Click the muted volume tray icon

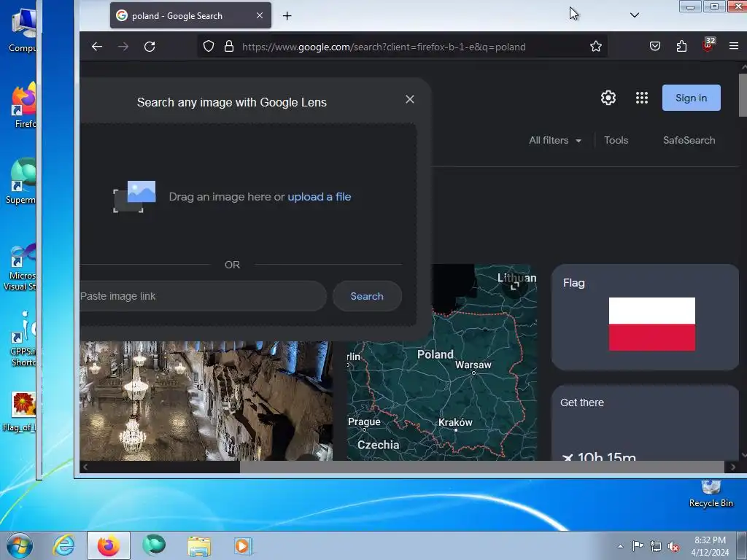pos(673,546)
